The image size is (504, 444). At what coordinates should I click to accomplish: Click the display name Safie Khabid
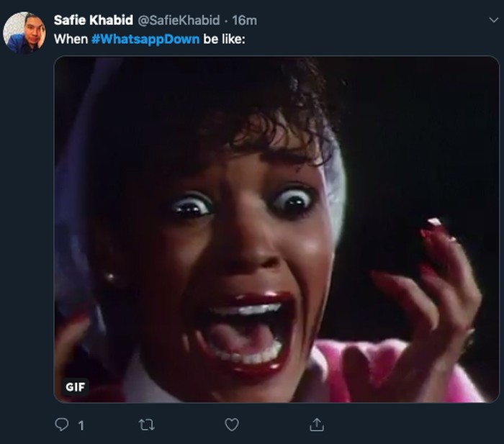pos(93,20)
